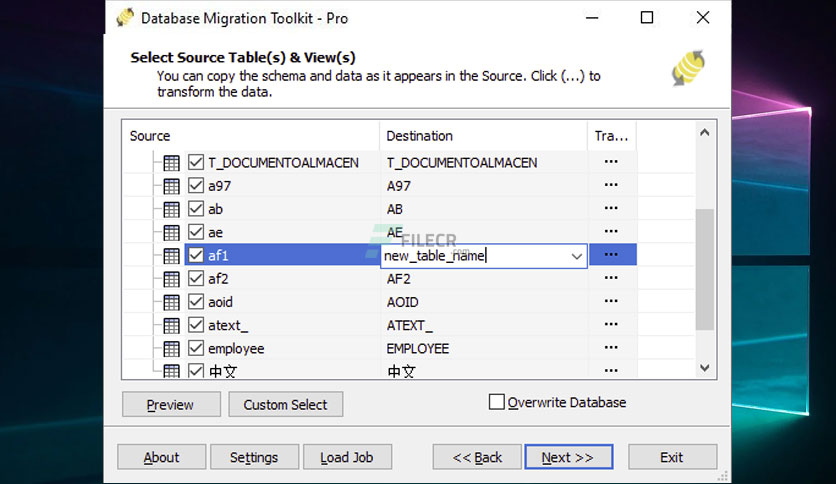The width and height of the screenshot is (836, 484).
Task: Open transform (...) for aoid row
Action: tap(611, 301)
